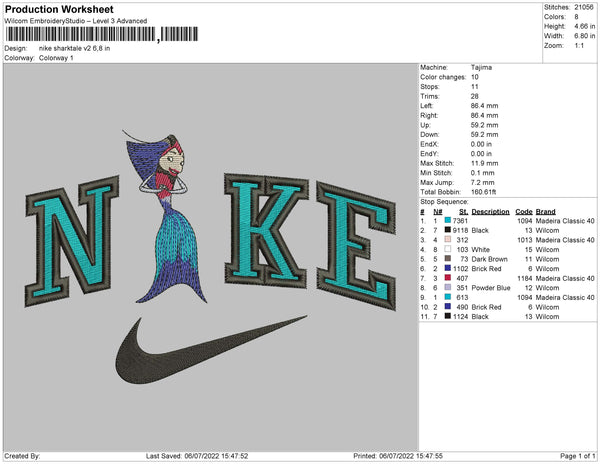Select the black swatch with 9118 stitches
600x464 pixels.
click(448, 230)
